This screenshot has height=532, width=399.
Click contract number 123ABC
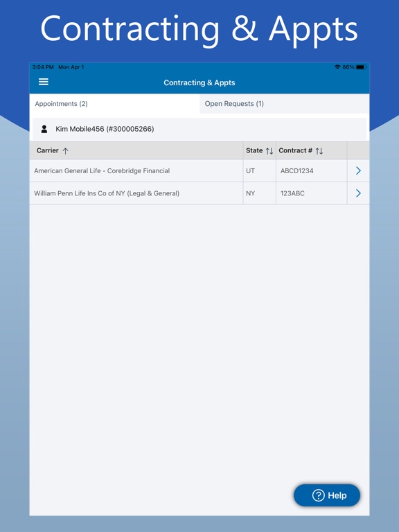tap(292, 193)
